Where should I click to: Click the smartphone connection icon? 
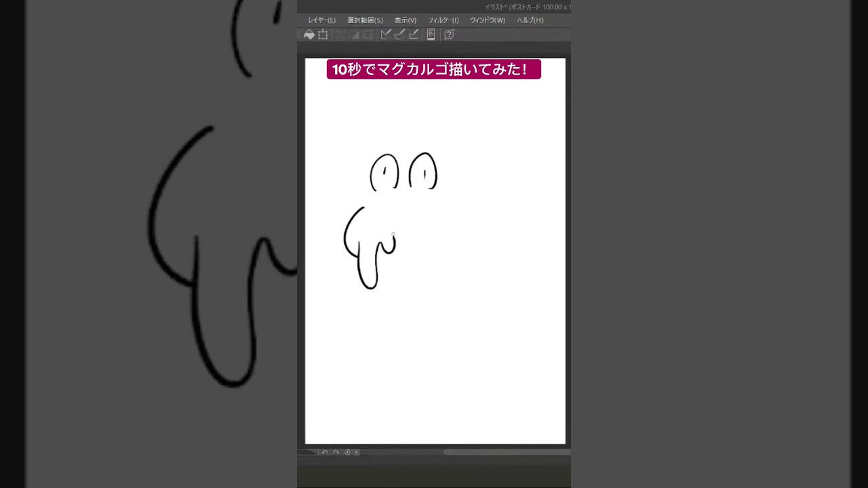pyautogui.click(x=431, y=35)
